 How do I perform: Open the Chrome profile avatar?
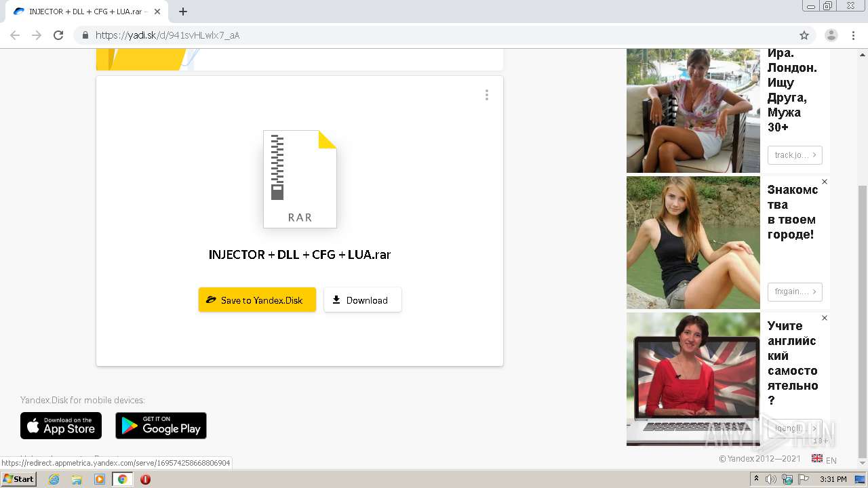coord(831,35)
